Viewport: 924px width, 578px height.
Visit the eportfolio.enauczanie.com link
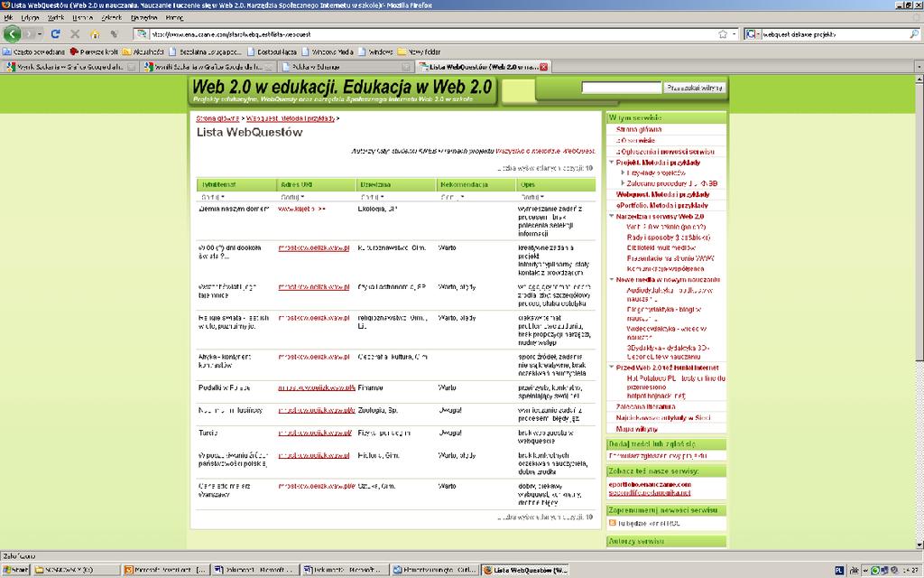[650, 484]
